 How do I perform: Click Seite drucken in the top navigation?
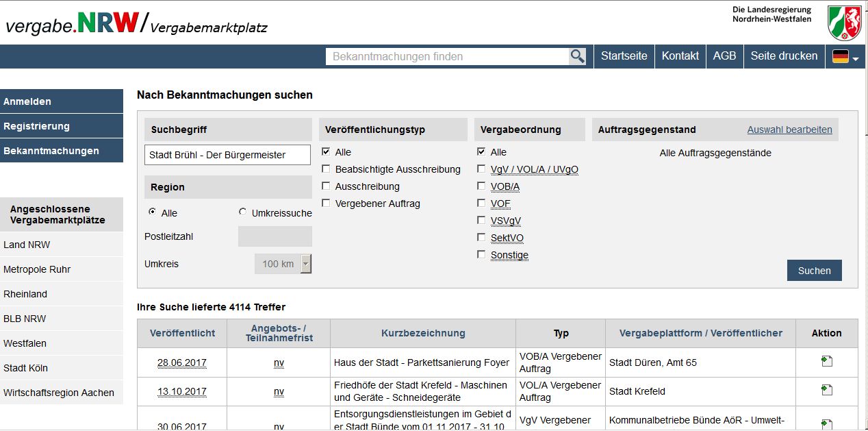click(784, 56)
